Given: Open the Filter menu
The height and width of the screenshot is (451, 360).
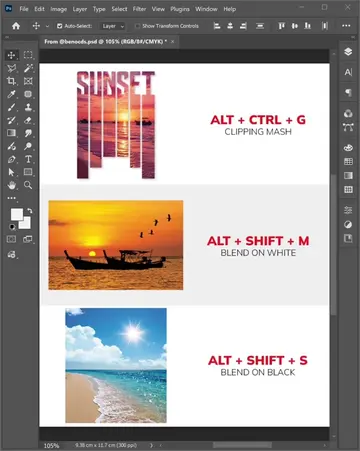Looking at the screenshot, I should point(139,9).
